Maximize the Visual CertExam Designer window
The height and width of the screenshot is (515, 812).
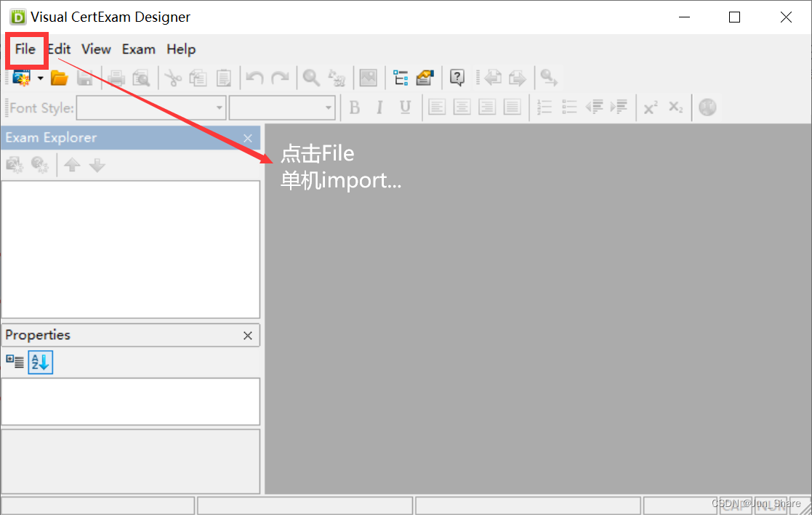pos(734,17)
